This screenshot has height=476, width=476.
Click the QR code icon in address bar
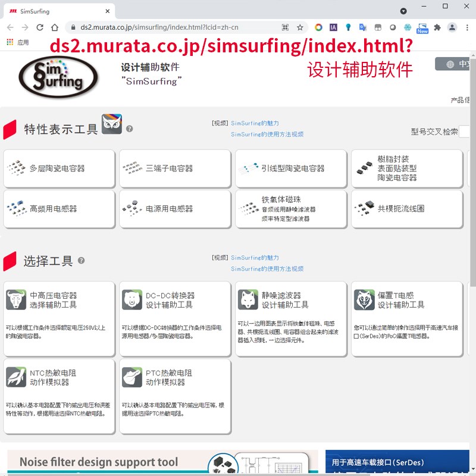285,27
